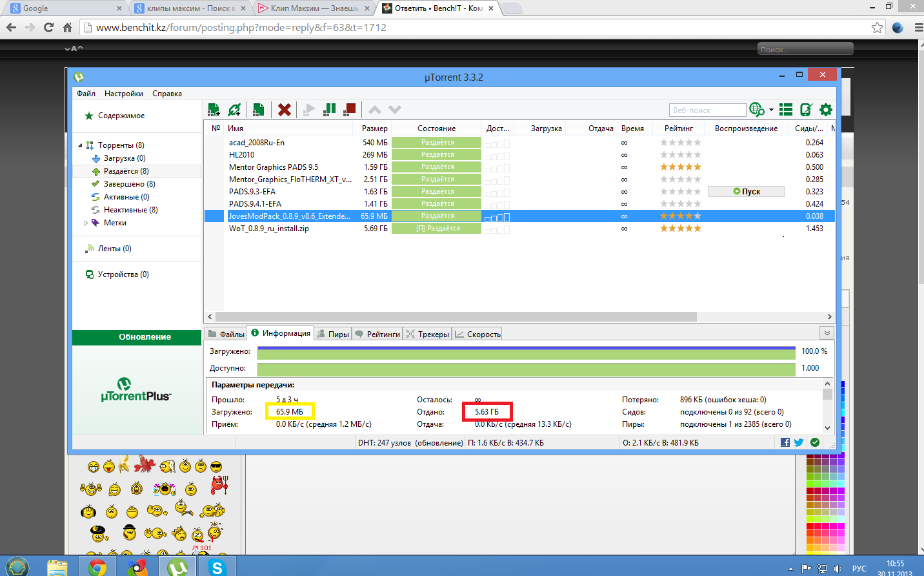Click the forum Поиск... search field
924x576 pixels.
pyautogui.click(x=805, y=49)
